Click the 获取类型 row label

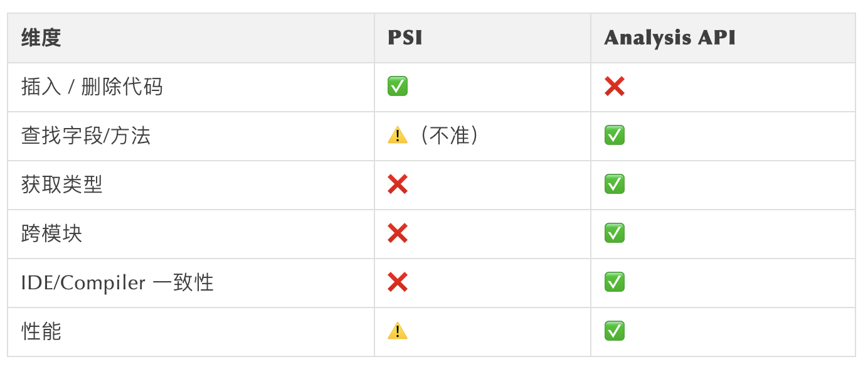[61, 184]
